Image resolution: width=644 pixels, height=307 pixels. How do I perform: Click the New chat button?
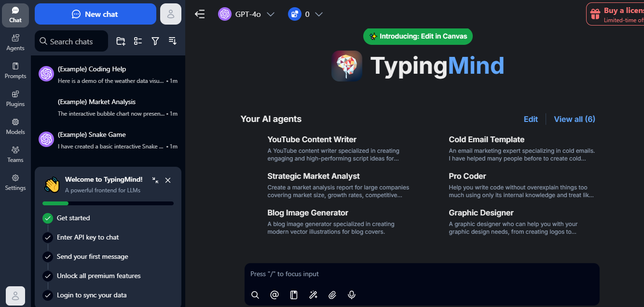[96, 14]
